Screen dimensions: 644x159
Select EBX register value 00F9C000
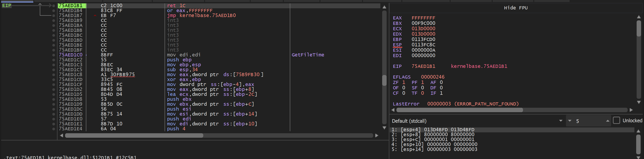pyautogui.click(x=423, y=23)
